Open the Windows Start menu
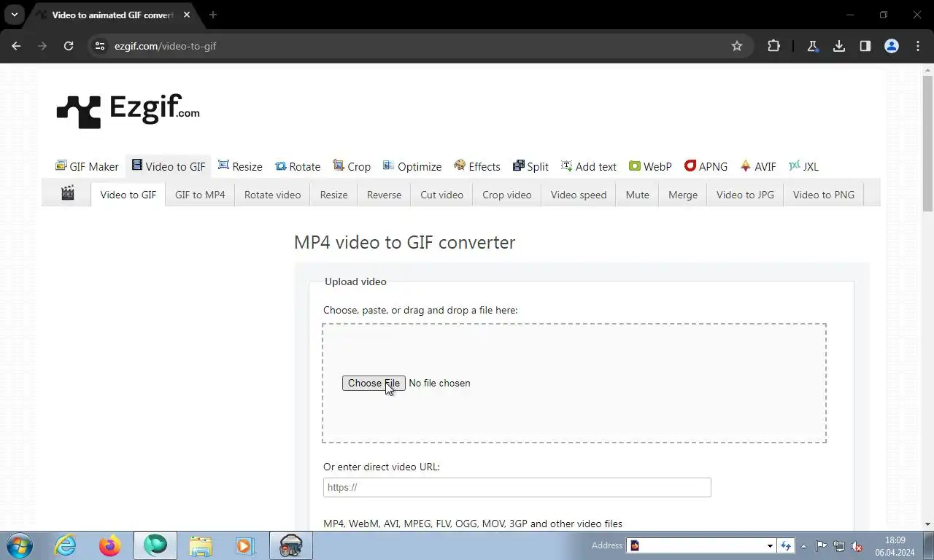The image size is (934, 560). click(19, 545)
